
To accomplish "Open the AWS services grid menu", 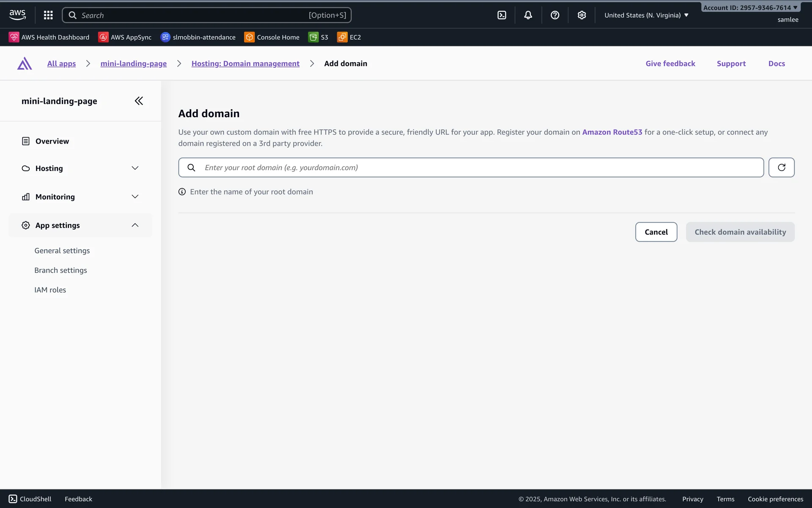I will 48,15.
